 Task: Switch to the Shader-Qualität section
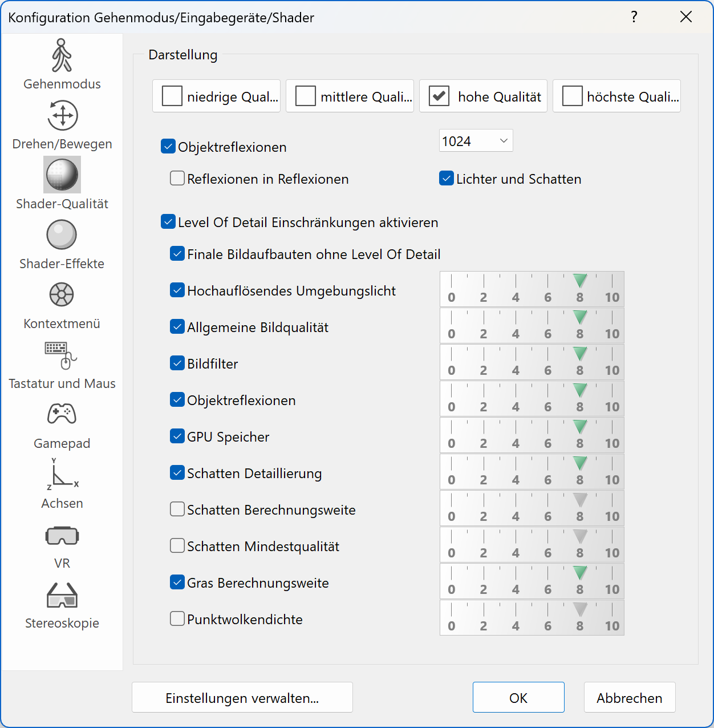click(62, 175)
